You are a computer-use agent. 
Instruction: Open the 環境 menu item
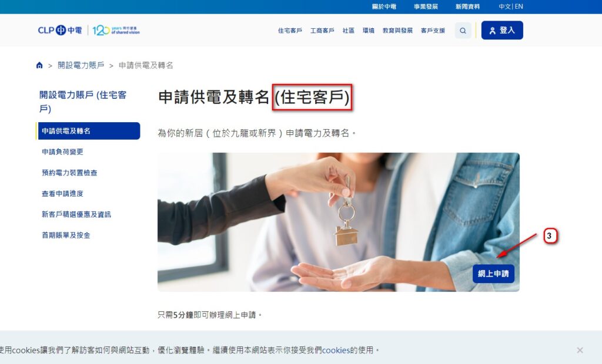click(368, 31)
